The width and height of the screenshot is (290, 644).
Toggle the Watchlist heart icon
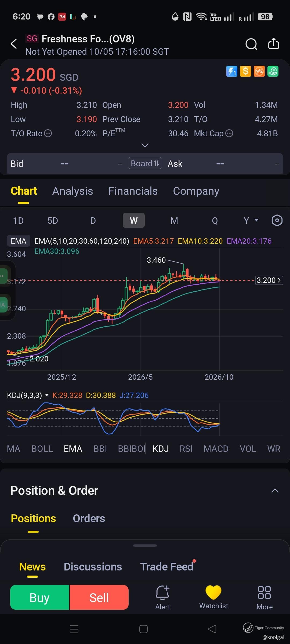(x=213, y=592)
